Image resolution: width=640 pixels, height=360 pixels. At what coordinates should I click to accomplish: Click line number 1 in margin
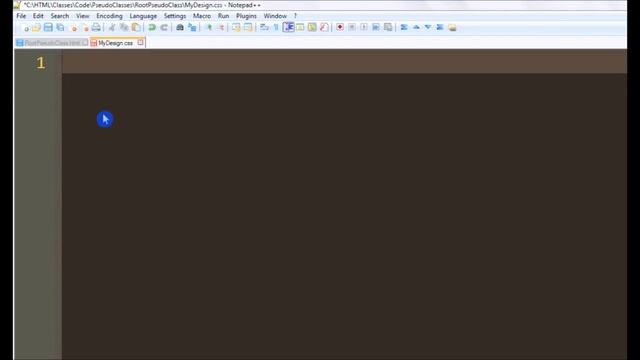coord(40,62)
